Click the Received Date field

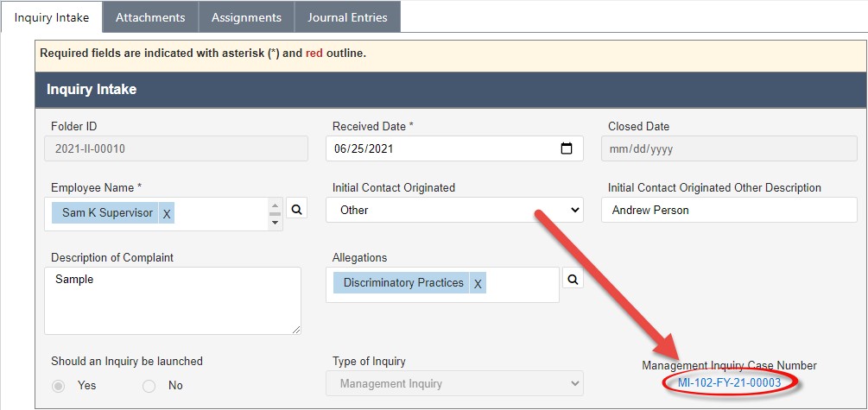[x=454, y=148]
